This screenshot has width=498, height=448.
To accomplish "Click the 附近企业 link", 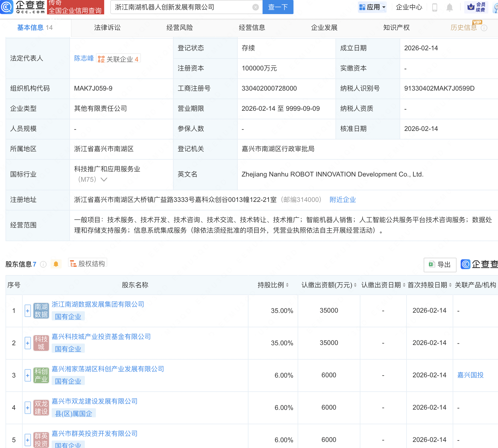I will click(x=342, y=200).
